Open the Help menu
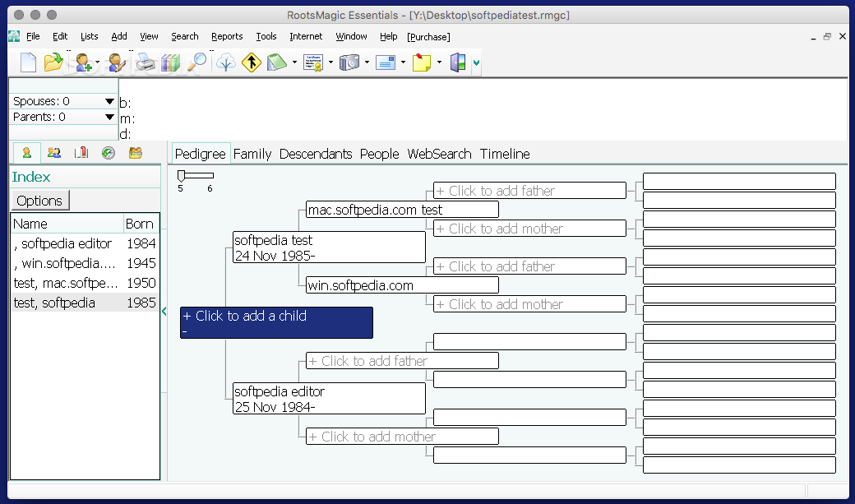The image size is (855, 504). (x=388, y=36)
